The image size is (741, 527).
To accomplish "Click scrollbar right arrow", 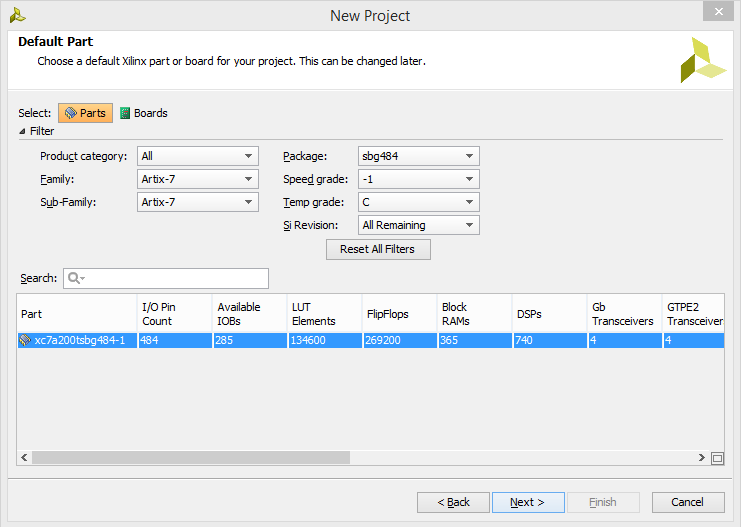I will click(x=702, y=458).
